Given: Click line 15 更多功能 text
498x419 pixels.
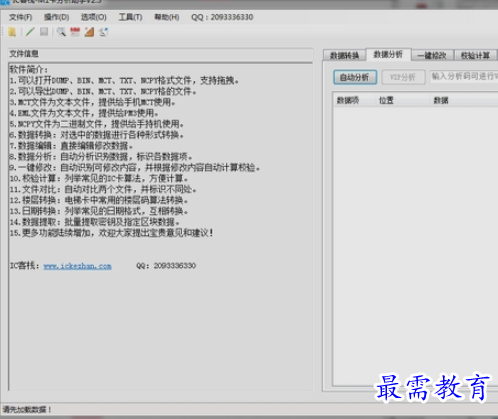Looking at the screenshot, I should click(111, 233).
